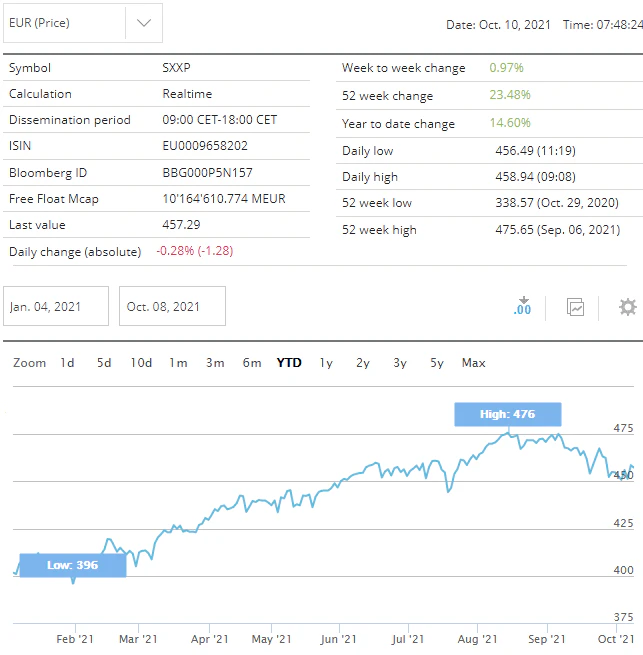Open the compare charts icon
Screen dimensions: 643x655
(x=575, y=307)
